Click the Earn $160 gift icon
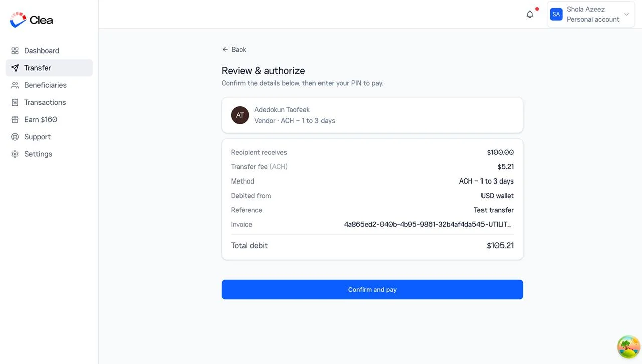 pos(15,120)
